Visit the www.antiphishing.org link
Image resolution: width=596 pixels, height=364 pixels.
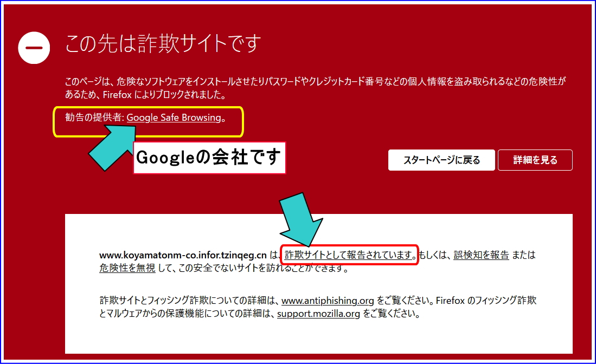328,300
